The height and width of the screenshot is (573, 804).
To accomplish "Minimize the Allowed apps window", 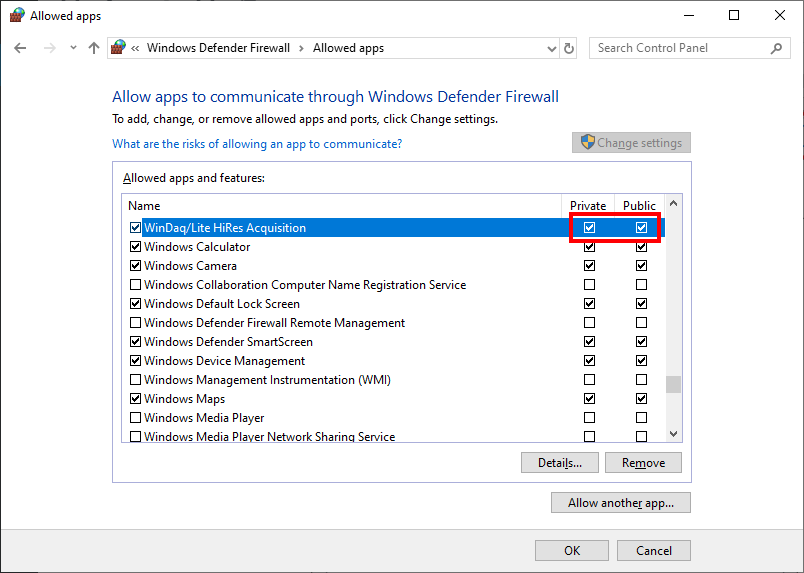I will 689,15.
